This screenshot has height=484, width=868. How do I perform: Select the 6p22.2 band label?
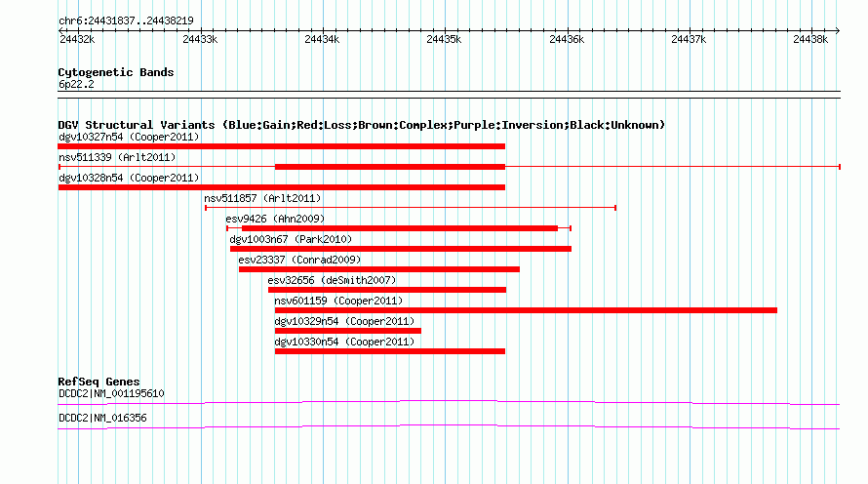(x=76, y=84)
